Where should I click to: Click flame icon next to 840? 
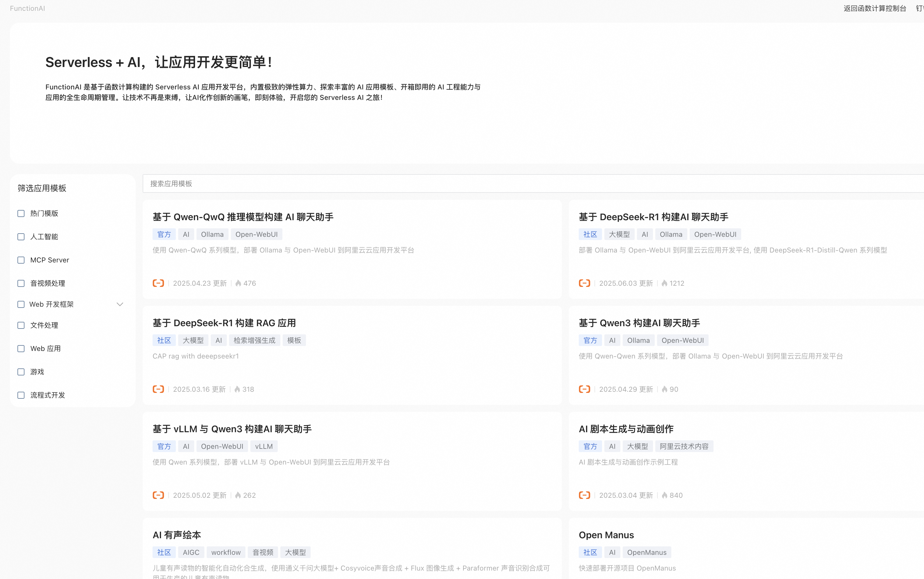(x=665, y=495)
